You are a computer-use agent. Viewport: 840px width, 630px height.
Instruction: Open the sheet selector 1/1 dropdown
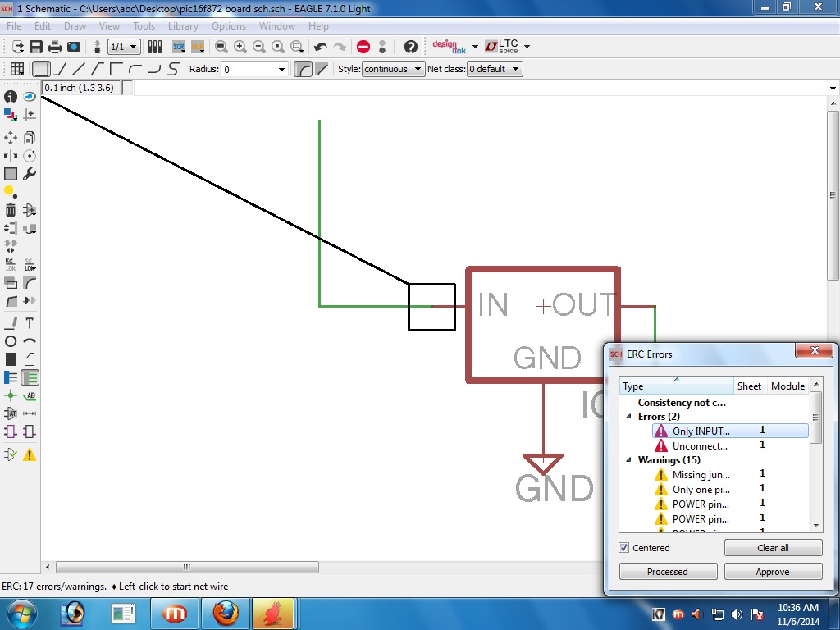(x=125, y=47)
